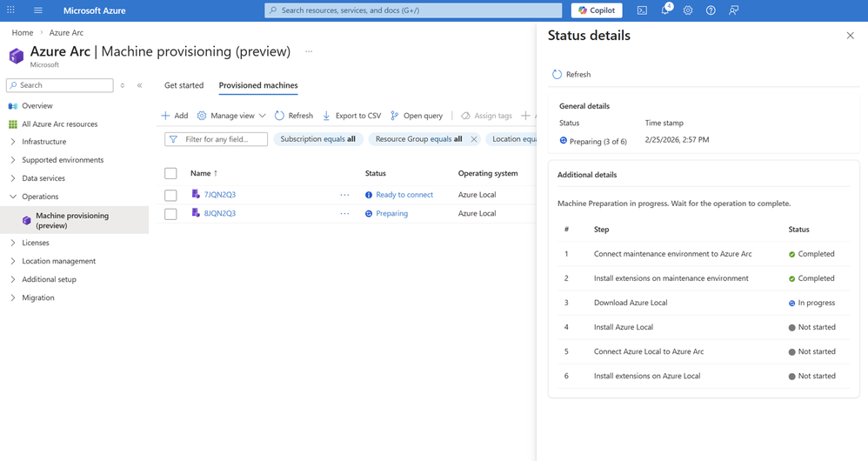Viewport: 868px width, 461px height.
Task: Sort by Status column header
Action: tap(376, 173)
